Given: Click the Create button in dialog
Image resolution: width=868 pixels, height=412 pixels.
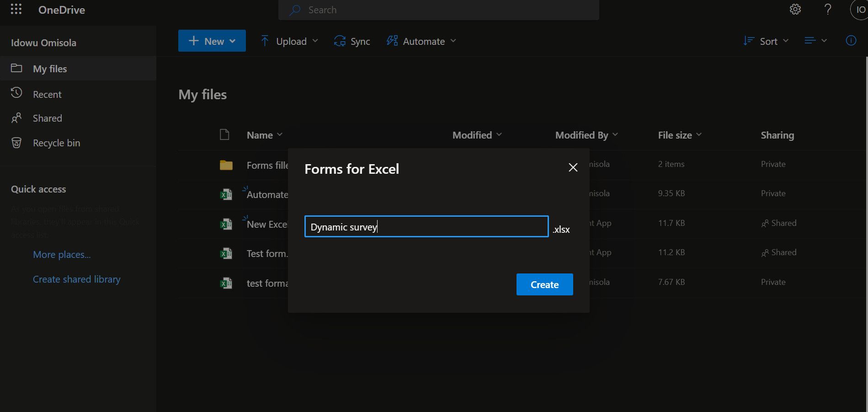Looking at the screenshot, I should (x=544, y=284).
